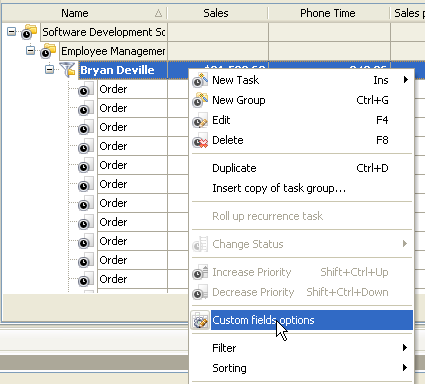Expand the New Task submenu arrow
The width and height of the screenshot is (425, 384).
pos(405,80)
